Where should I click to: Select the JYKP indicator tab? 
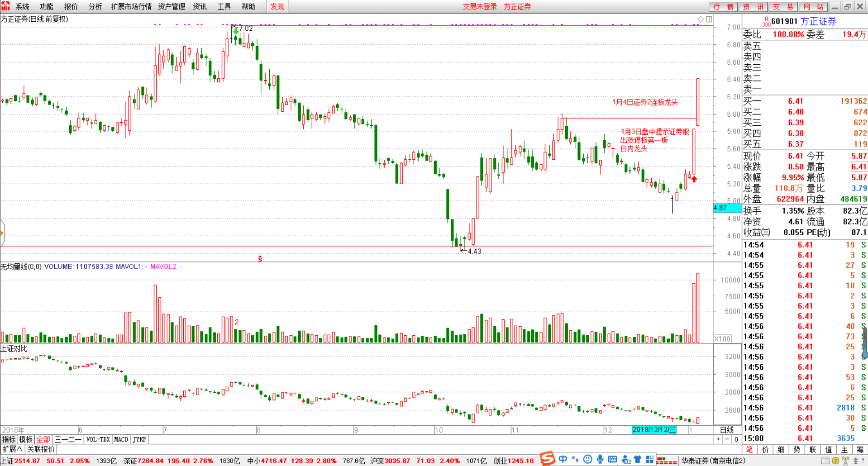139,439
